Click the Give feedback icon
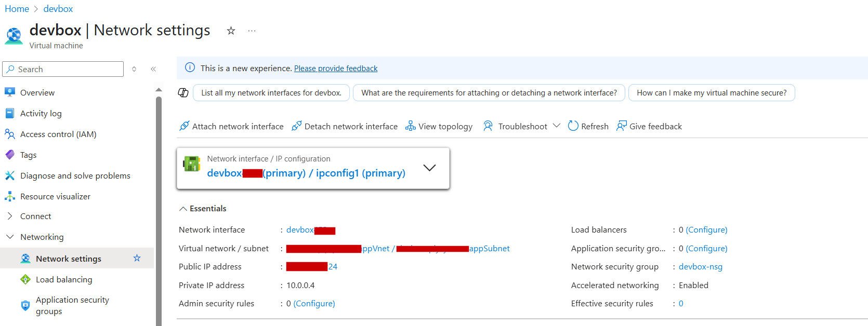The height and width of the screenshot is (326, 868). pyautogui.click(x=622, y=126)
